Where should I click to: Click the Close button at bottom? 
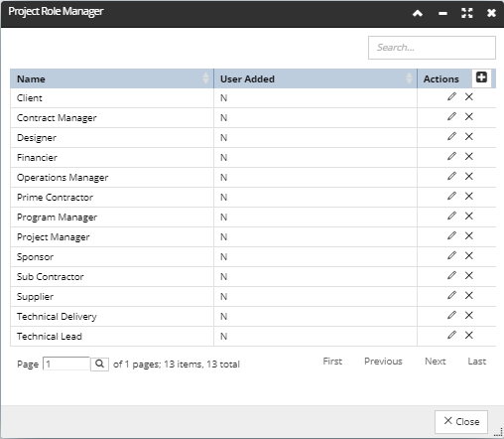pyautogui.click(x=461, y=422)
